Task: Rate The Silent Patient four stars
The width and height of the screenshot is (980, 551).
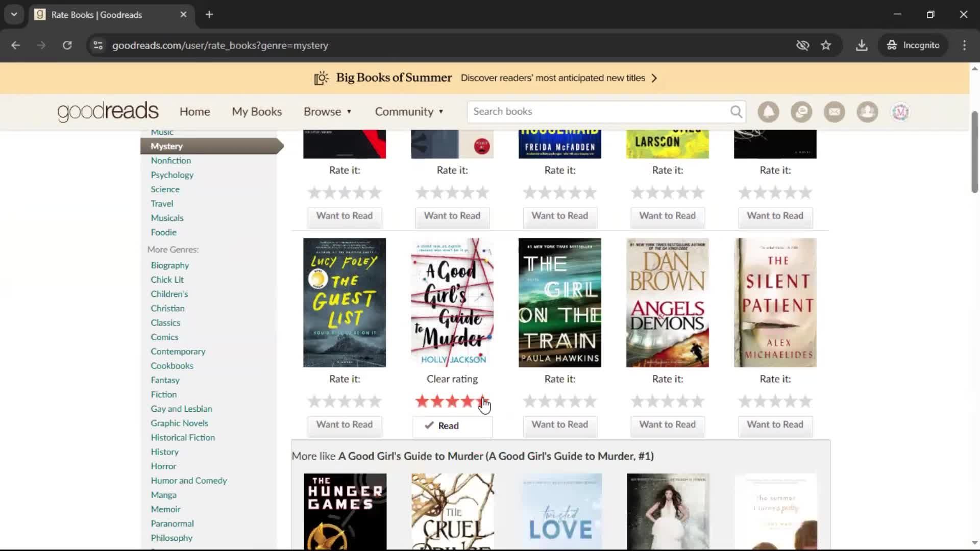Action: coord(791,402)
